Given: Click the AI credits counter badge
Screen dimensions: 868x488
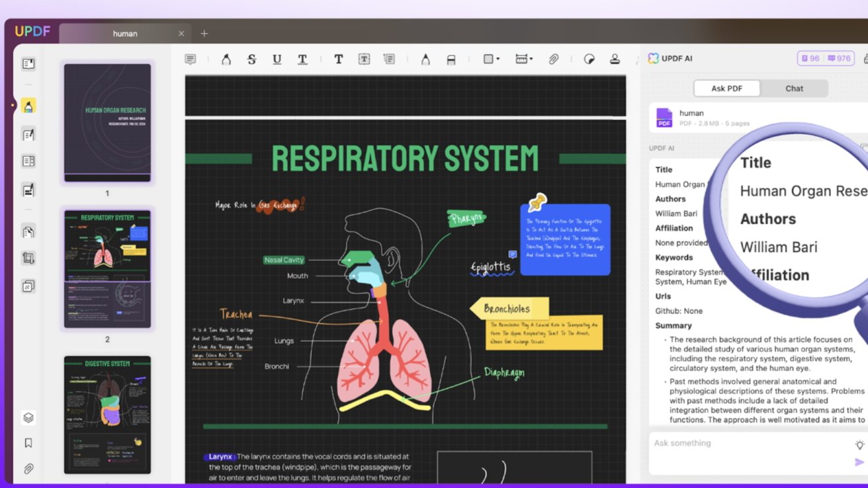Looking at the screenshot, I should click(x=826, y=59).
